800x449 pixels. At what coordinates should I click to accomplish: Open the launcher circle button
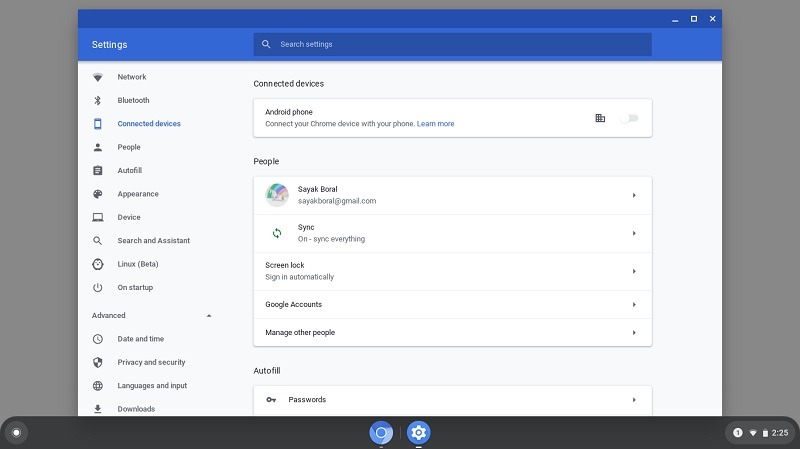pyautogui.click(x=16, y=433)
